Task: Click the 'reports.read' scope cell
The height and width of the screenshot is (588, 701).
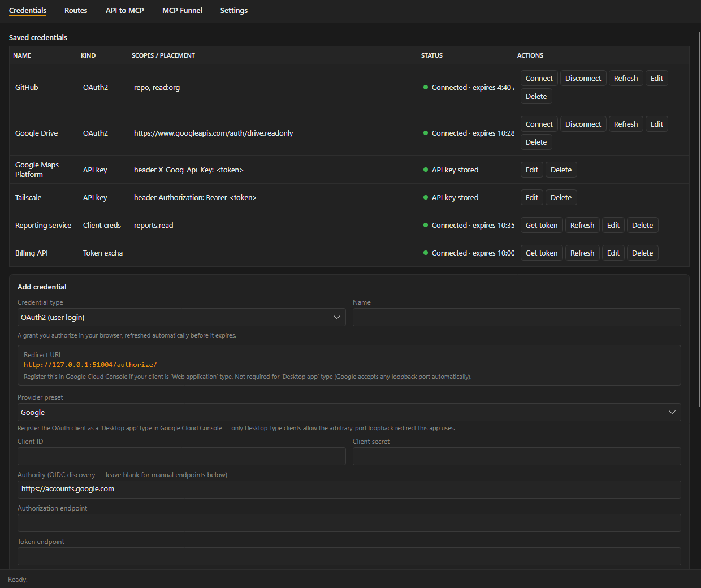Action: [x=154, y=225]
